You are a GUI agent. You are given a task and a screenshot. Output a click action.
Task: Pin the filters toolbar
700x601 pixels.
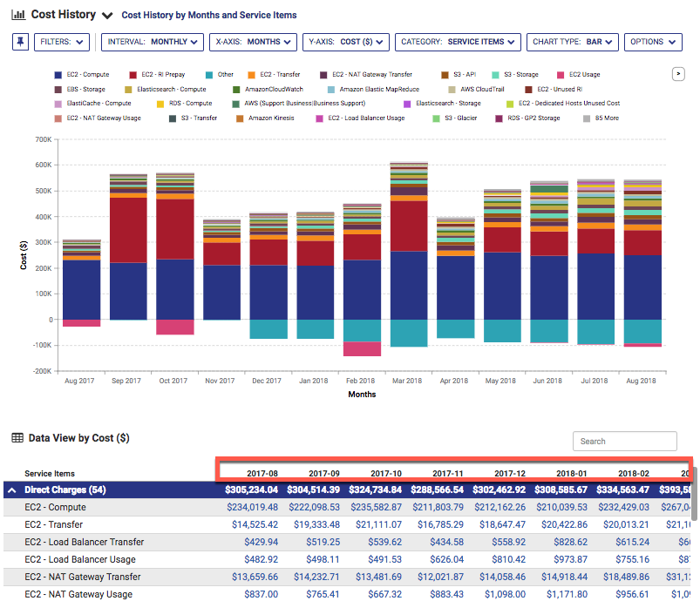pyautogui.click(x=19, y=41)
